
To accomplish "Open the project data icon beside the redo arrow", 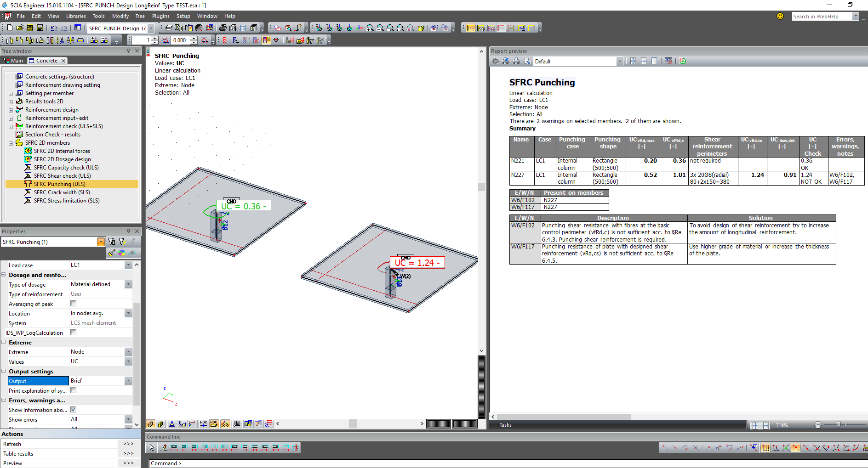I will 78,28.
